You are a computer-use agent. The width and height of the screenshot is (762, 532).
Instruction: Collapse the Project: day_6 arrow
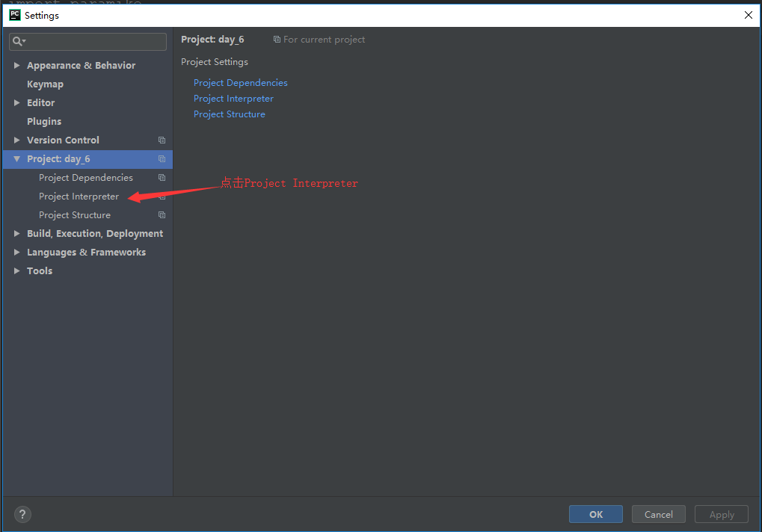coord(17,158)
